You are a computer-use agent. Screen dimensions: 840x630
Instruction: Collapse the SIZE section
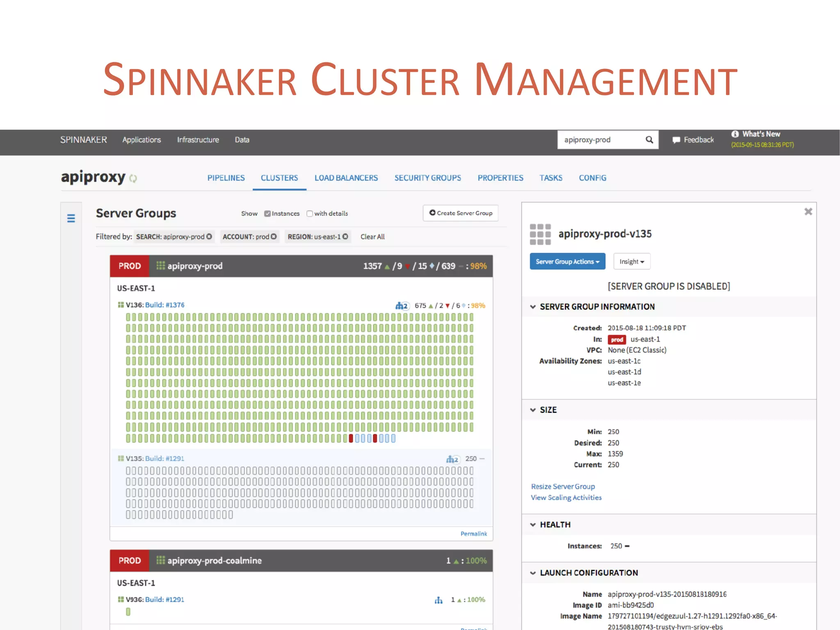click(x=533, y=410)
